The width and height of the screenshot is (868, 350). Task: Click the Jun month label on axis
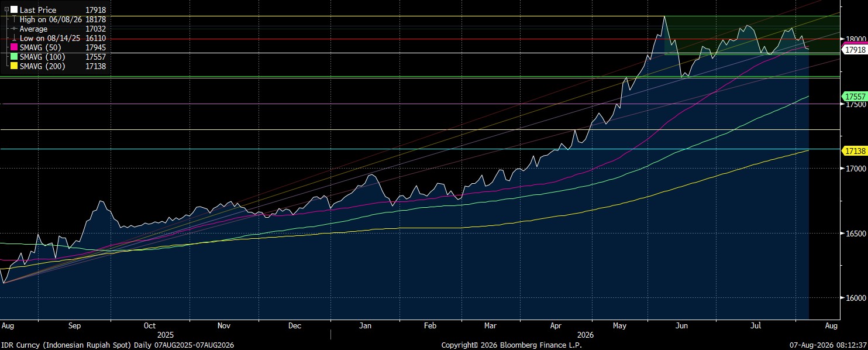pos(681,325)
